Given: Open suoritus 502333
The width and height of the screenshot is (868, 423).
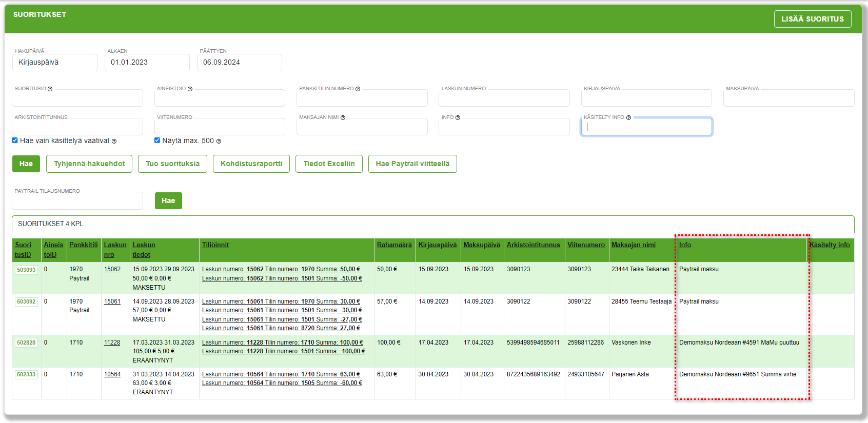Looking at the screenshot, I should click(26, 374).
